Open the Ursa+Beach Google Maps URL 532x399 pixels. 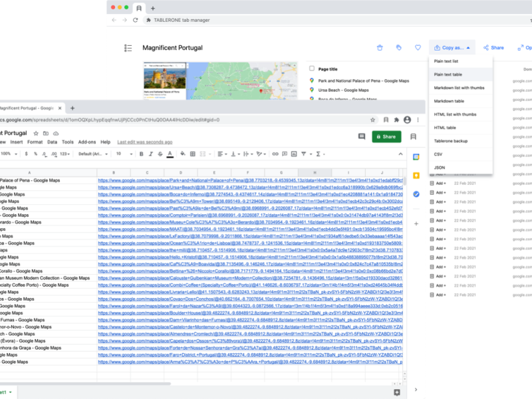click(x=250, y=188)
